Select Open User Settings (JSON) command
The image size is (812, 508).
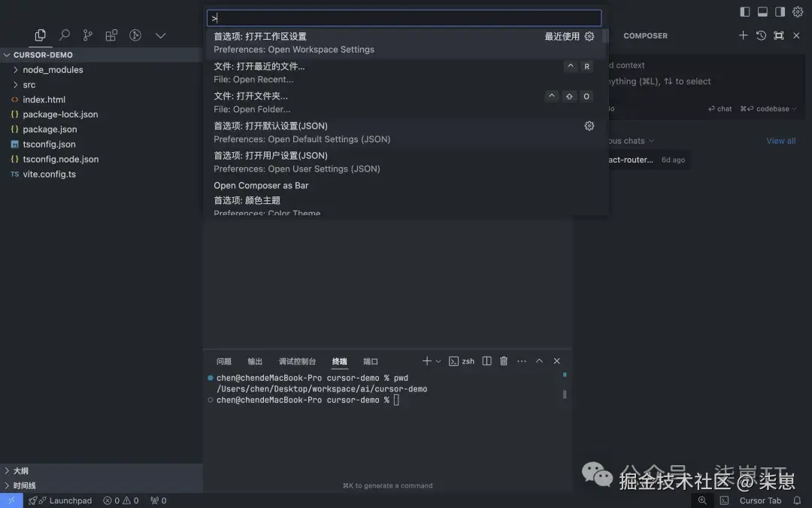pyautogui.click(x=404, y=163)
